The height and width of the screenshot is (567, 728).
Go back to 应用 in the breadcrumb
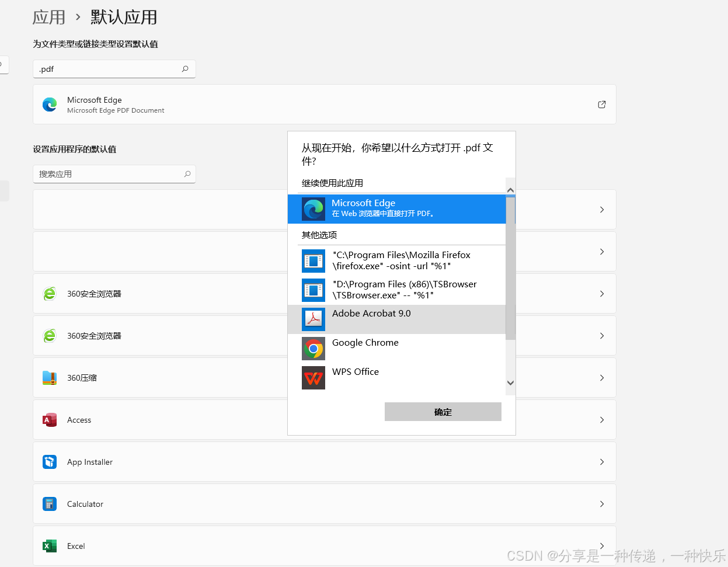point(49,18)
